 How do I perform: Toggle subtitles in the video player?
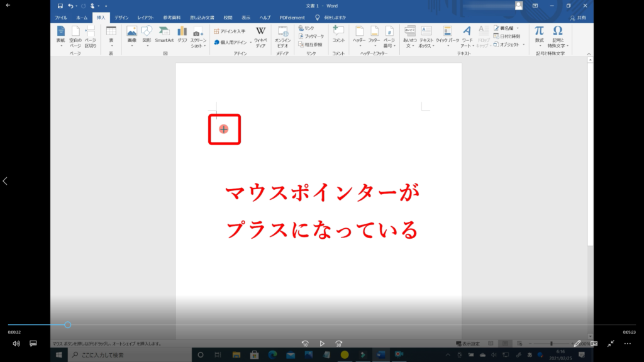tap(33, 344)
